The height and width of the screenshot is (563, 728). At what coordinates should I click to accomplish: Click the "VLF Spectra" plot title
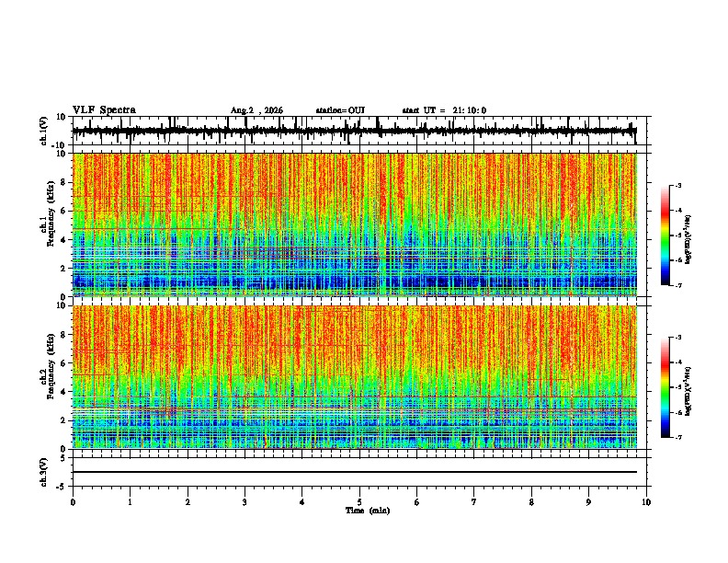[x=104, y=110]
